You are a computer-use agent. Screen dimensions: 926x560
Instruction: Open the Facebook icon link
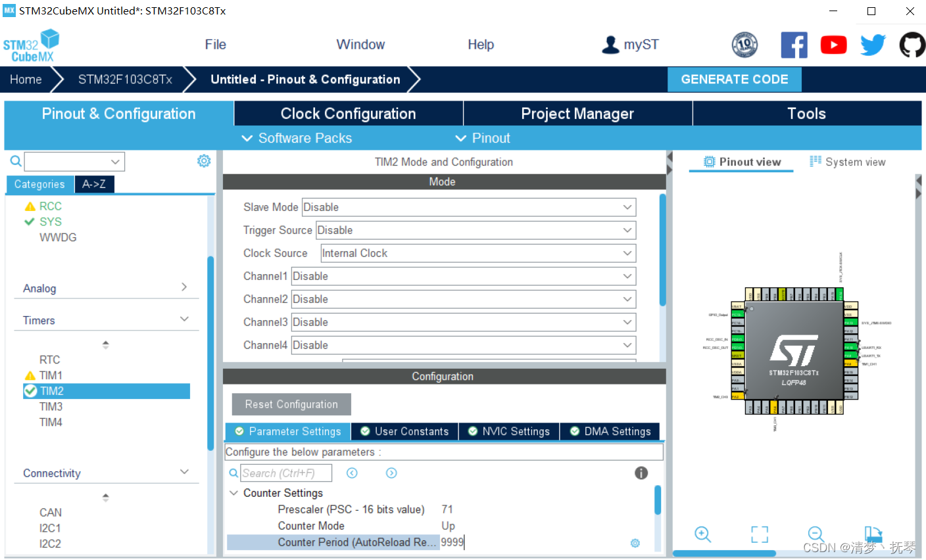[x=794, y=45]
